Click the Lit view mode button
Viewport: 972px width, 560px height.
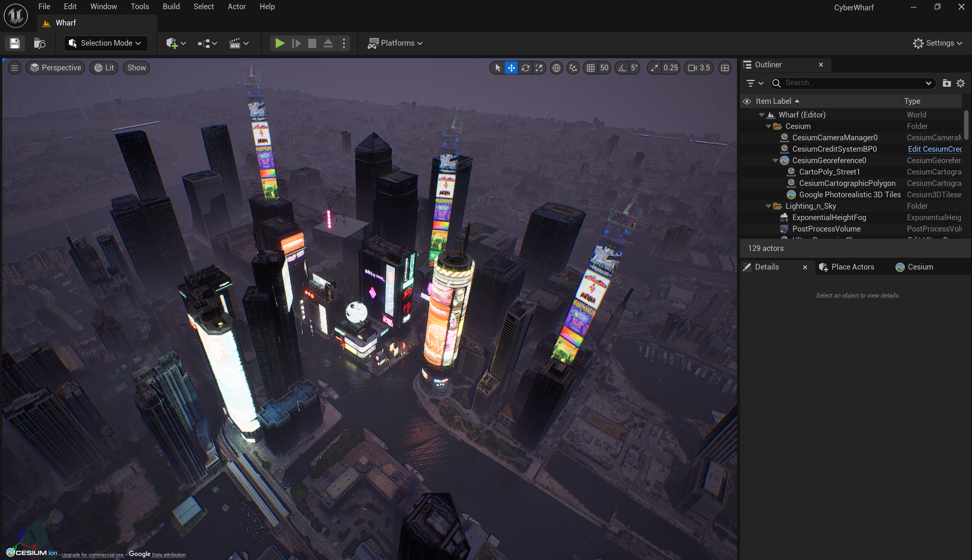tap(104, 68)
